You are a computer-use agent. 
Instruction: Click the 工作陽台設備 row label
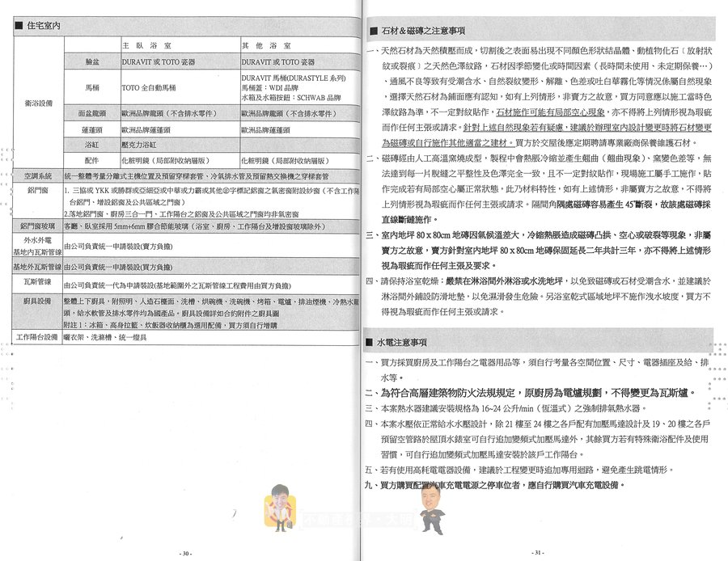click(38, 336)
